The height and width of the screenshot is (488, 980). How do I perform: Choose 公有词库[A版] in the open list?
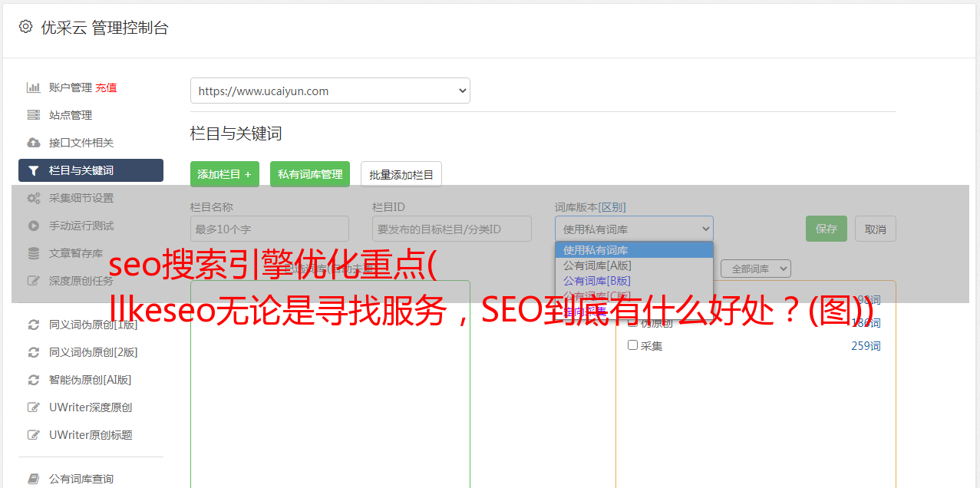tap(634, 265)
